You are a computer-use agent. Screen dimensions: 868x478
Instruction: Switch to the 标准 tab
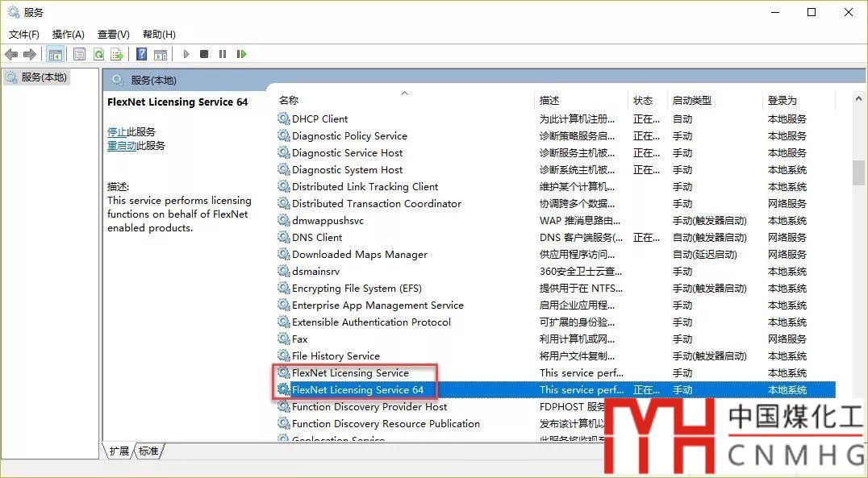click(148, 451)
